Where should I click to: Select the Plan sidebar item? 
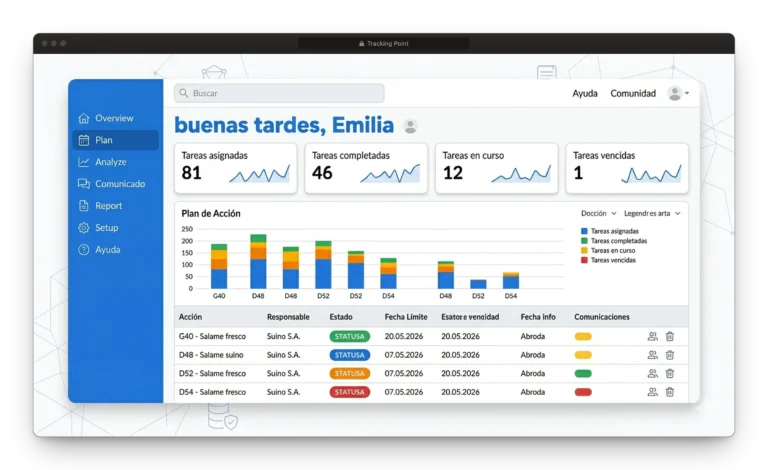116,140
